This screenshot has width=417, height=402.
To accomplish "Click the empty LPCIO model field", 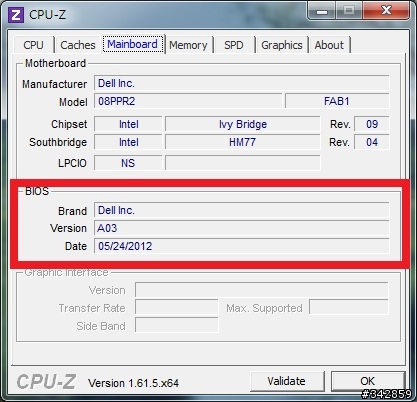I will pos(243,163).
